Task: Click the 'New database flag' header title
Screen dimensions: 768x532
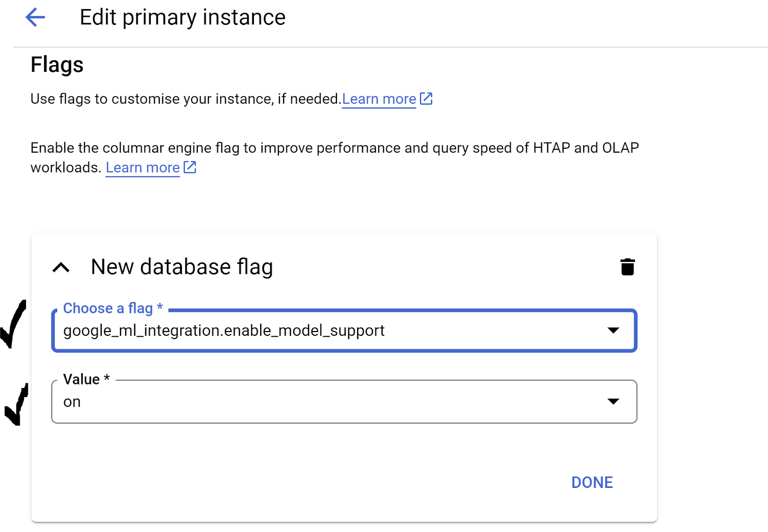Action: click(182, 267)
